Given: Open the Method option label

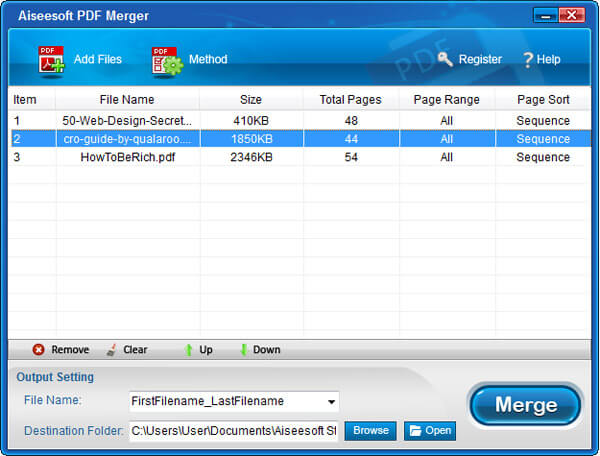Looking at the screenshot, I should 208,59.
